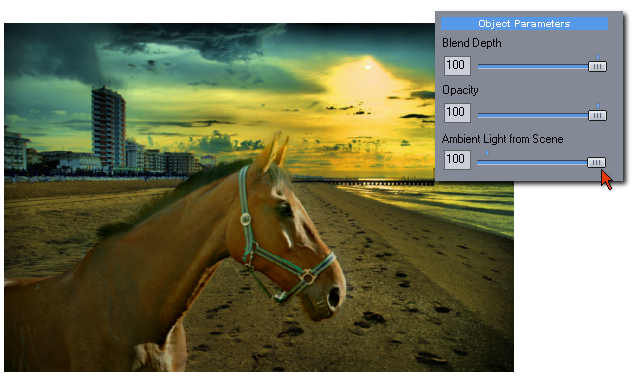The image size is (640, 376).
Task: Click the middle of the Opacity slider track
Action: point(533,116)
